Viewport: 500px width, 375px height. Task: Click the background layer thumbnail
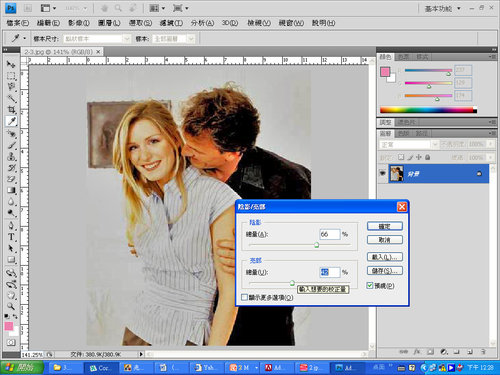coord(396,173)
